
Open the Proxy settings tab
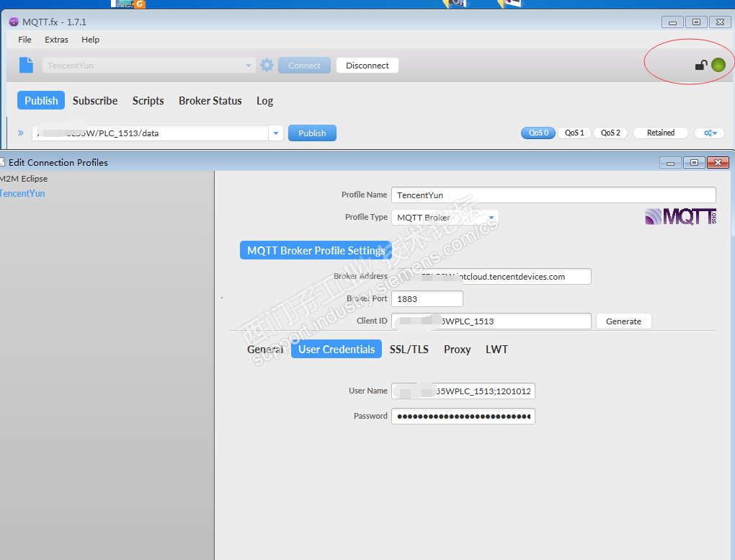pyautogui.click(x=457, y=350)
